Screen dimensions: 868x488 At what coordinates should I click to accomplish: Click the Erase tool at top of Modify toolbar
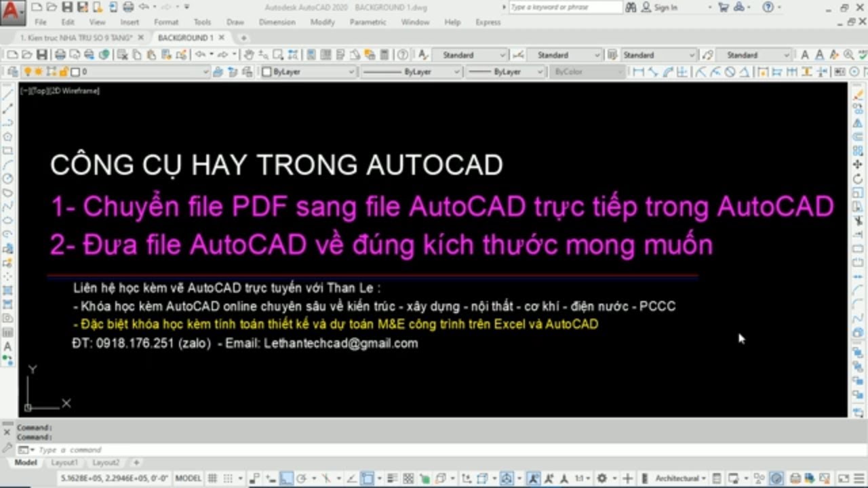pos(858,94)
